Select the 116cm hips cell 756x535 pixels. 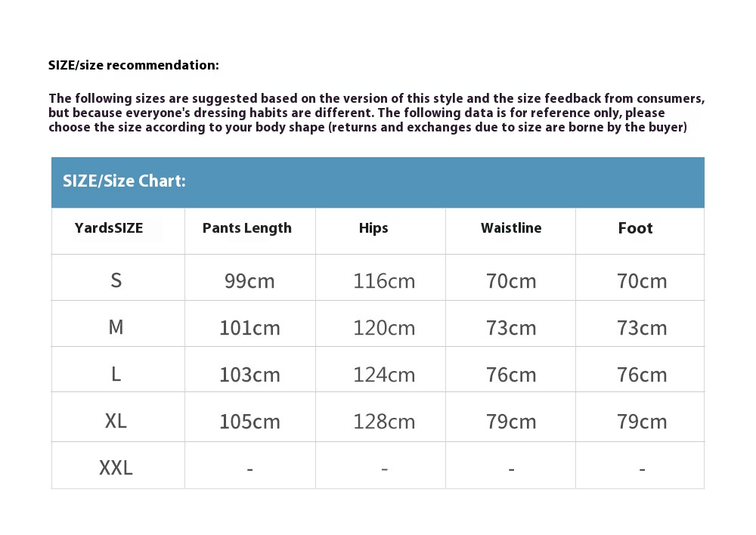click(384, 281)
